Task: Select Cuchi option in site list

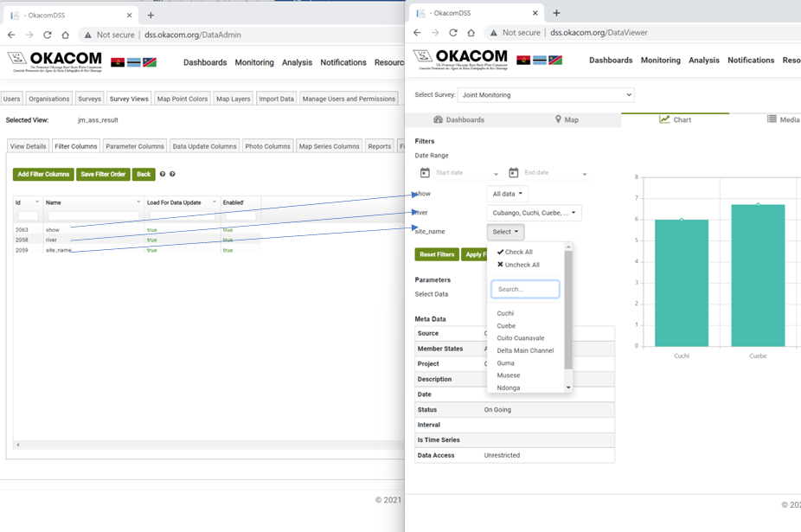Action: coord(505,313)
